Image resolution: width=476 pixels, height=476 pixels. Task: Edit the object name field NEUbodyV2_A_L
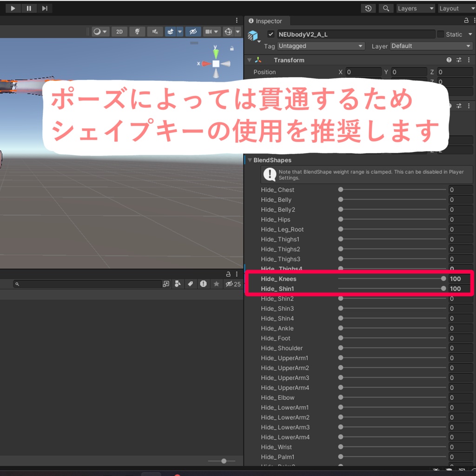(x=356, y=34)
